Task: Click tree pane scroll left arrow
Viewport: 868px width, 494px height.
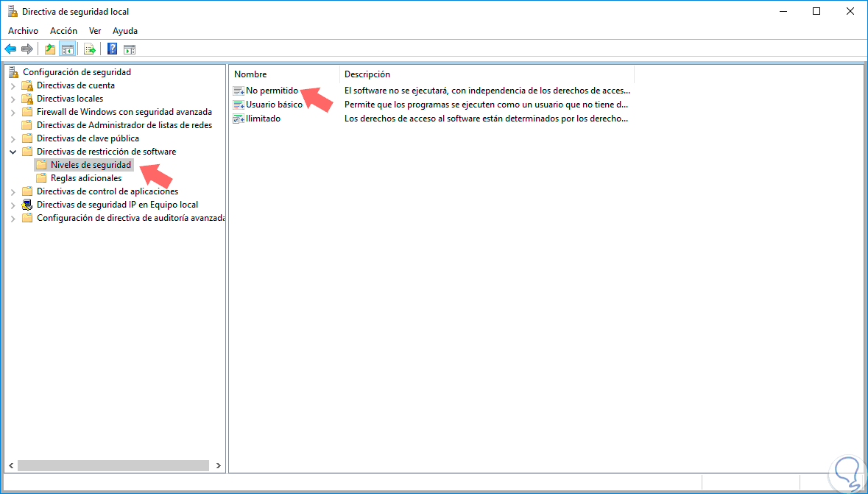Action: point(11,466)
